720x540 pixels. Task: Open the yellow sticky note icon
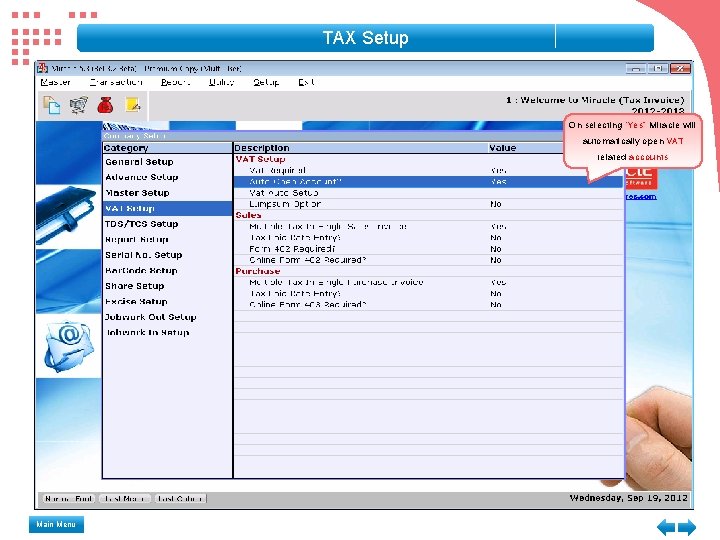[x=133, y=105]
